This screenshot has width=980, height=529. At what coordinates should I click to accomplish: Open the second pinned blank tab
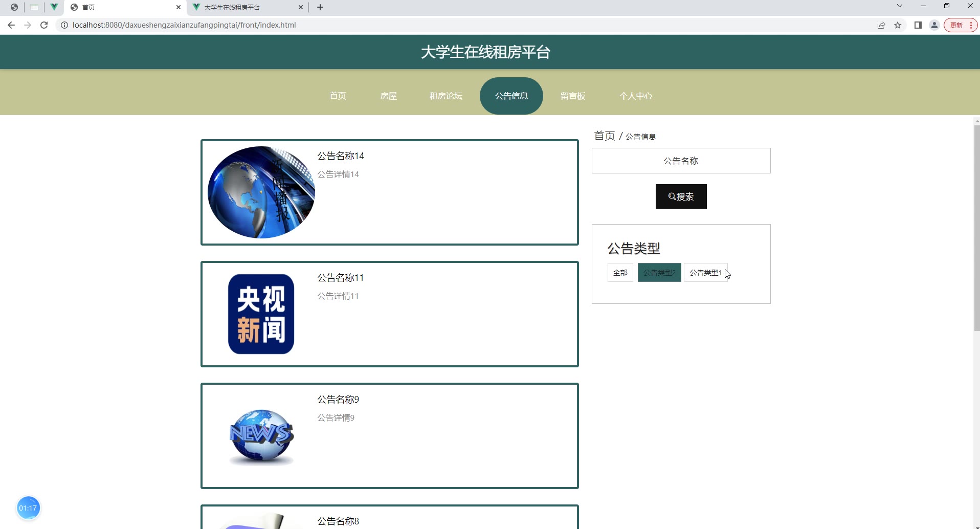(x=34, y=7)
